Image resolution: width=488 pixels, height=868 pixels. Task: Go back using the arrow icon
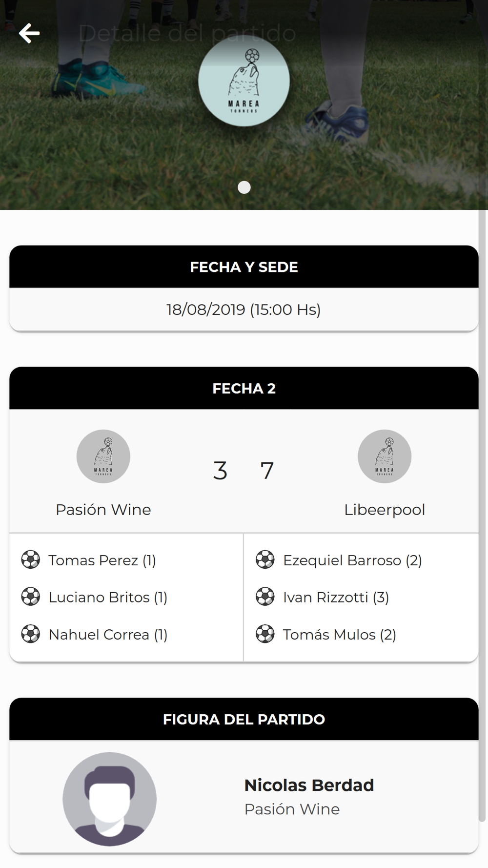29,33
